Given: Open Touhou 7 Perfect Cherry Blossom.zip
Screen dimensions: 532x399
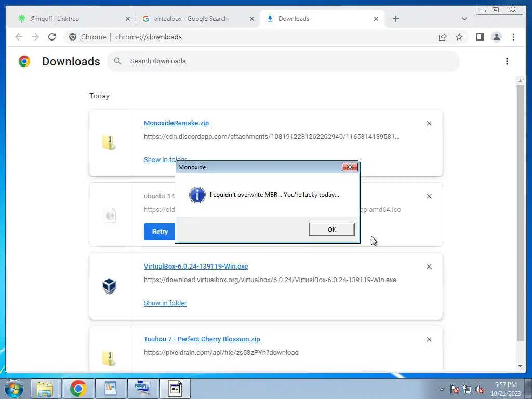Looking at the screenshot, I should coord(202,339).
